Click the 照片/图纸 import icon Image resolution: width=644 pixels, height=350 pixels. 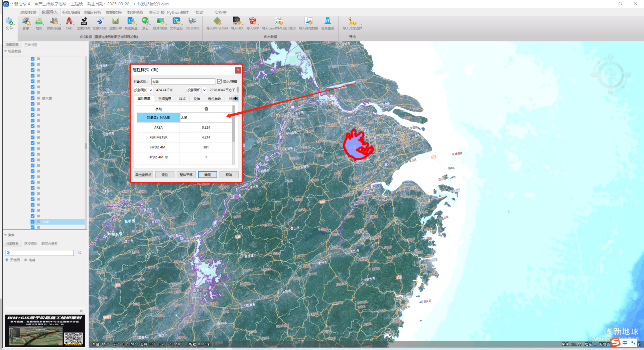tap(160, 21)
